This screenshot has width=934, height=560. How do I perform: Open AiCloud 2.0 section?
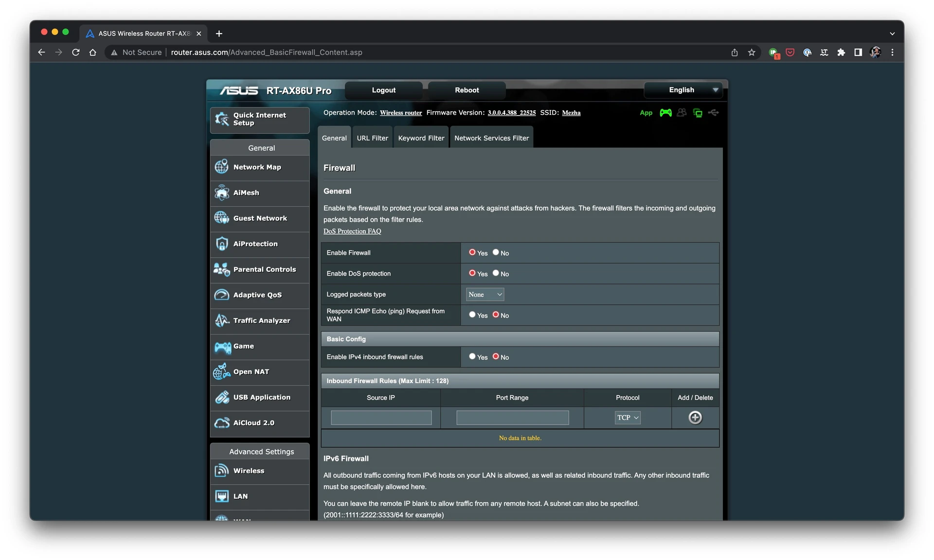tap(259, 423)
